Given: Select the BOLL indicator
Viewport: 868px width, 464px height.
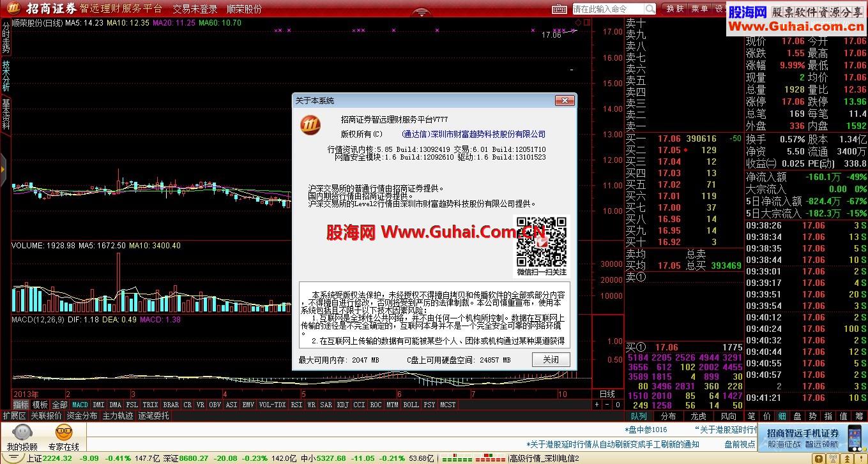Looking at the screenshot, I should [x=411, y=405].
